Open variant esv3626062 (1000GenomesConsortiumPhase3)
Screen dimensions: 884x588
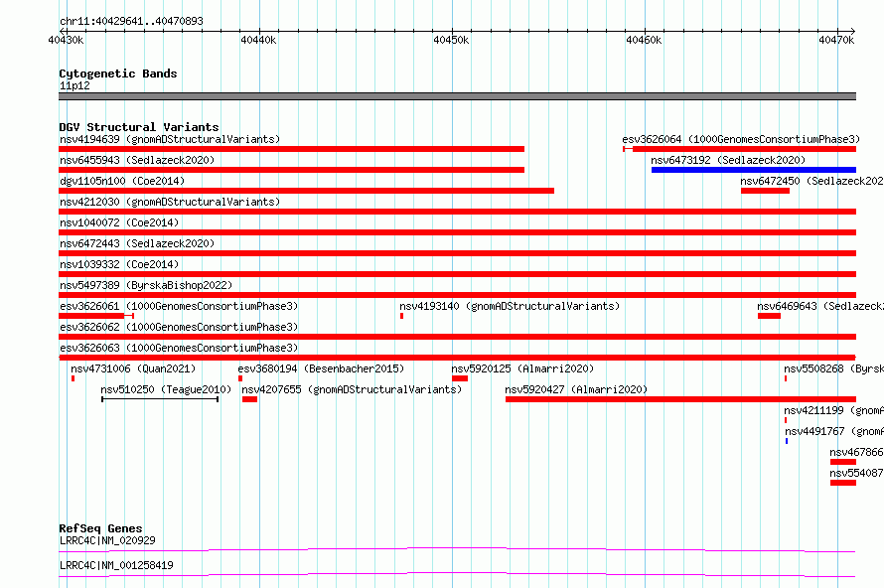pyautogui.click(x=179, y=327)
